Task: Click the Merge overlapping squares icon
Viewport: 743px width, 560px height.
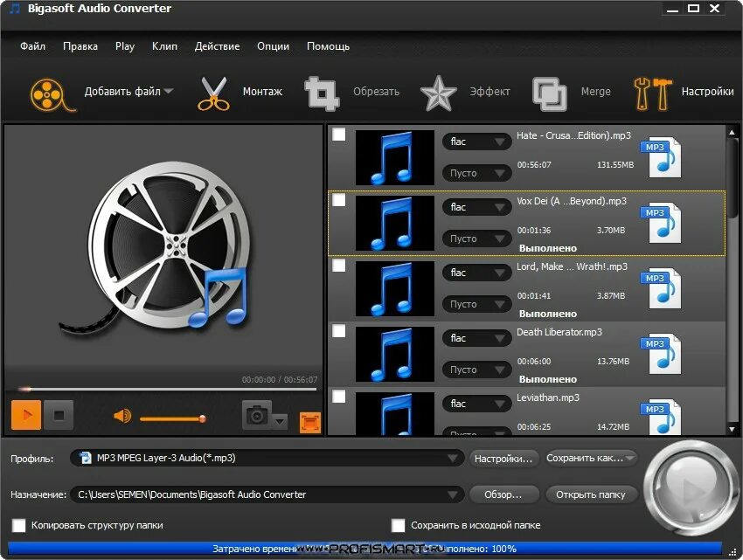Action: (550, 93)
